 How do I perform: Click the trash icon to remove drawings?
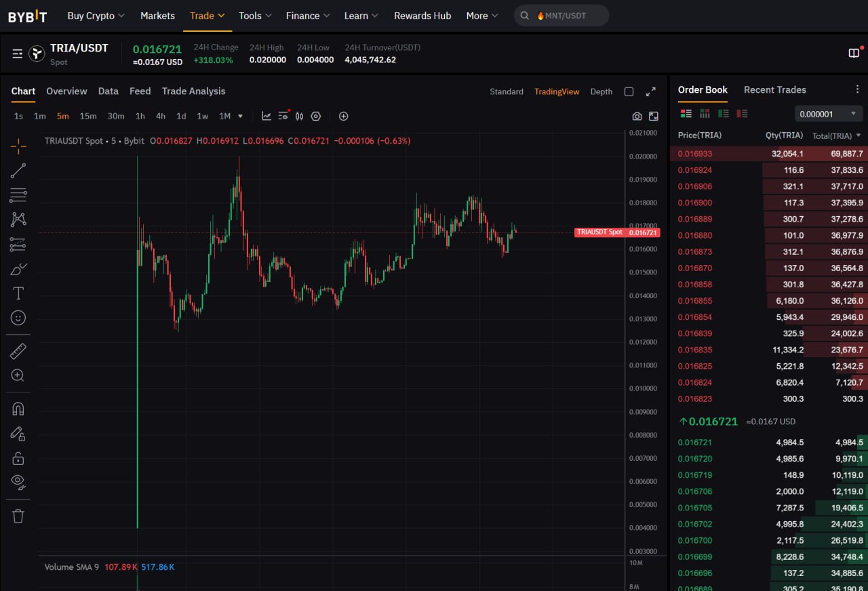point(18,516)
